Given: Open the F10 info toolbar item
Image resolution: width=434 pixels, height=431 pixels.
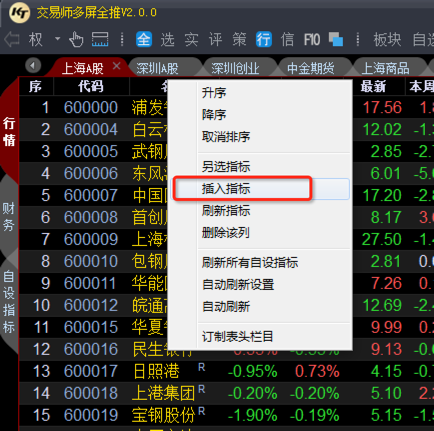Looking at the screenshot, I should pos(312,40).
